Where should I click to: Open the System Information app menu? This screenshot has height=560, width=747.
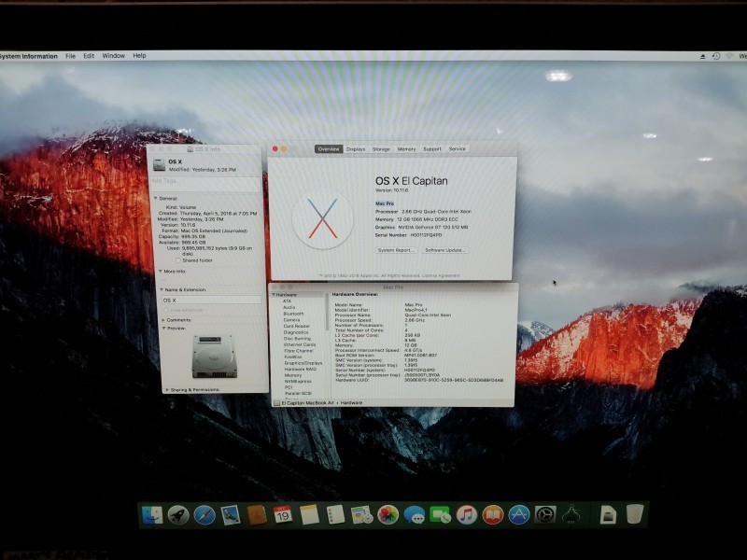pyautogui.click(x=29, y=56)
